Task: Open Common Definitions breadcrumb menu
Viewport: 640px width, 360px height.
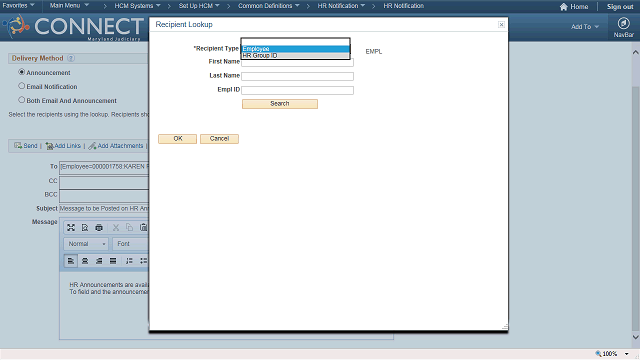Action: [x=269, y=6]
